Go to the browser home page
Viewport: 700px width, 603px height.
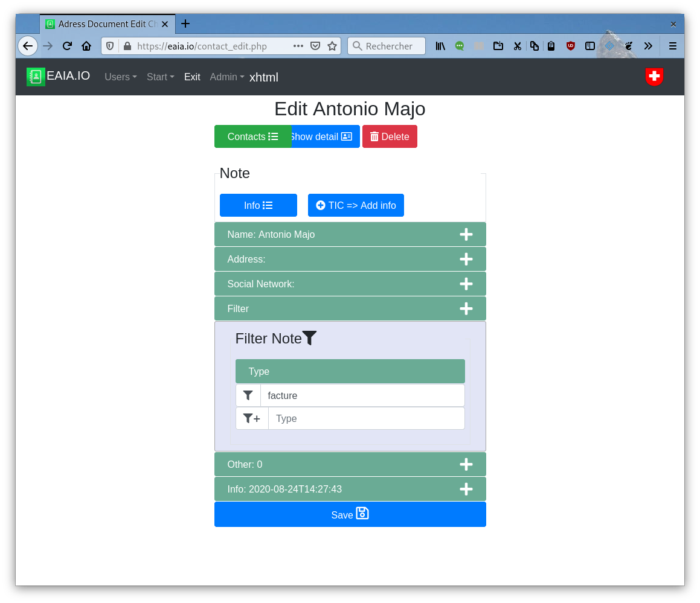pyautogui.click(x=86, y=46)
